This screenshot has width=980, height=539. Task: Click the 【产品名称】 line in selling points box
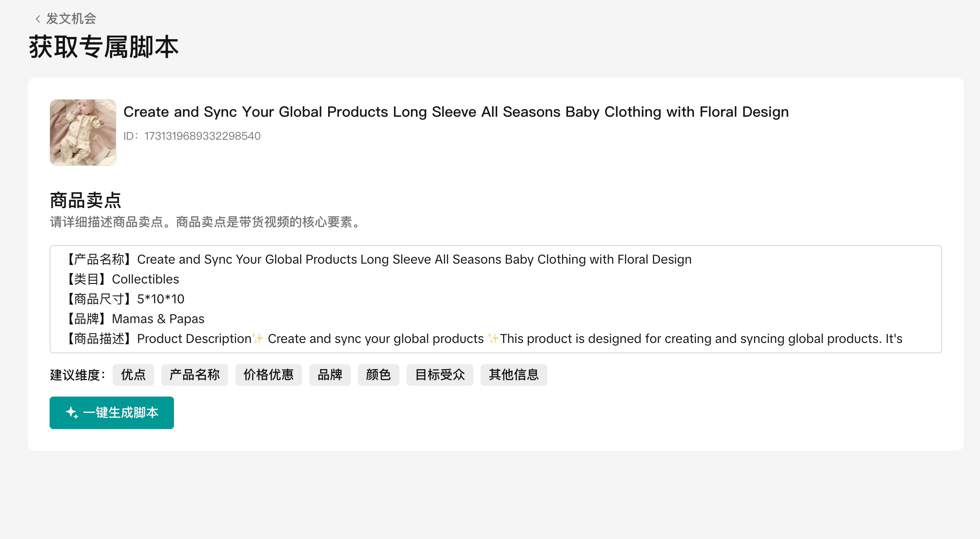[379, 260]
